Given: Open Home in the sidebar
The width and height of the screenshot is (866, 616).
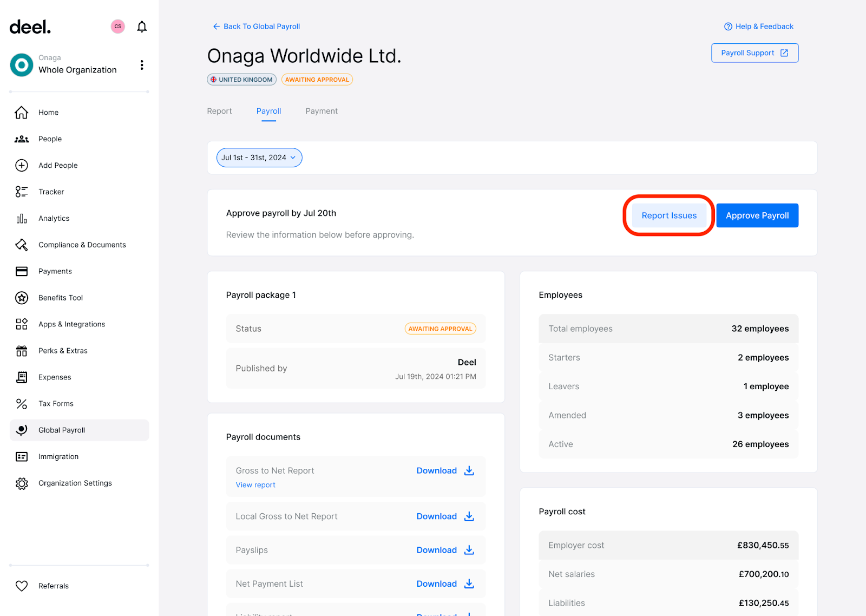Looking at the screenshot, I should pyautogui.click(x=79, y=113).
